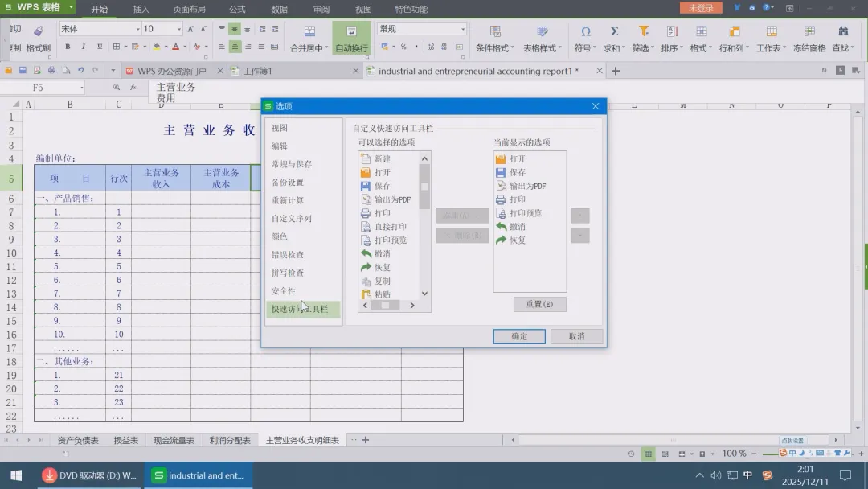Click the 重置 reset button
Image resolution: width=868 pixels, height=489 pixels.
coord(540,304)
